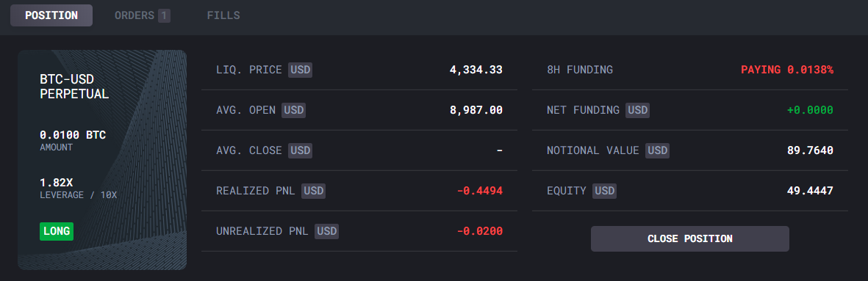Select the Position tab
Screen dimensions: 868x281
click(x=51, y=15)
